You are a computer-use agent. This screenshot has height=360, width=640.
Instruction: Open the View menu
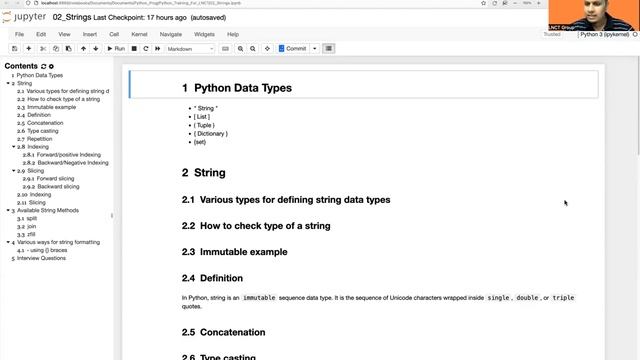click(x=64, y=34)
